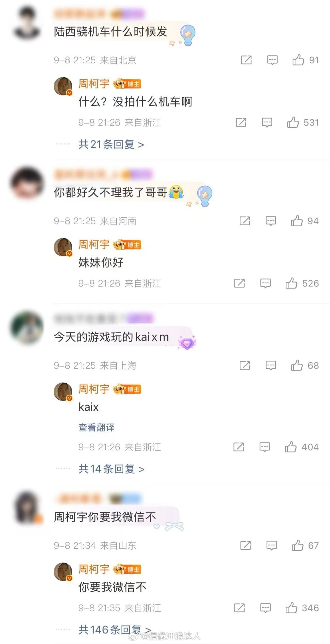330x644 pixels.
Task: Expand 共14条回复 thread
Action: pyautogui.click(x=111, y=469)
